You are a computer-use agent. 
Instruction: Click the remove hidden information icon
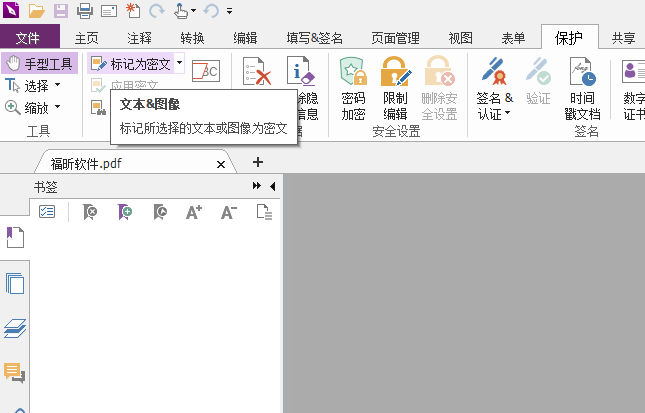[x=301, y=71]
